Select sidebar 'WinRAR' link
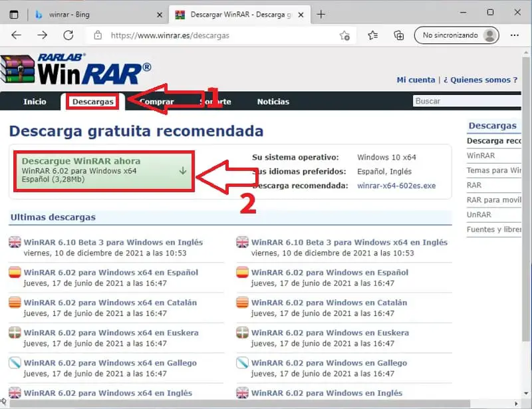The image size is (532, 409). 481,156
